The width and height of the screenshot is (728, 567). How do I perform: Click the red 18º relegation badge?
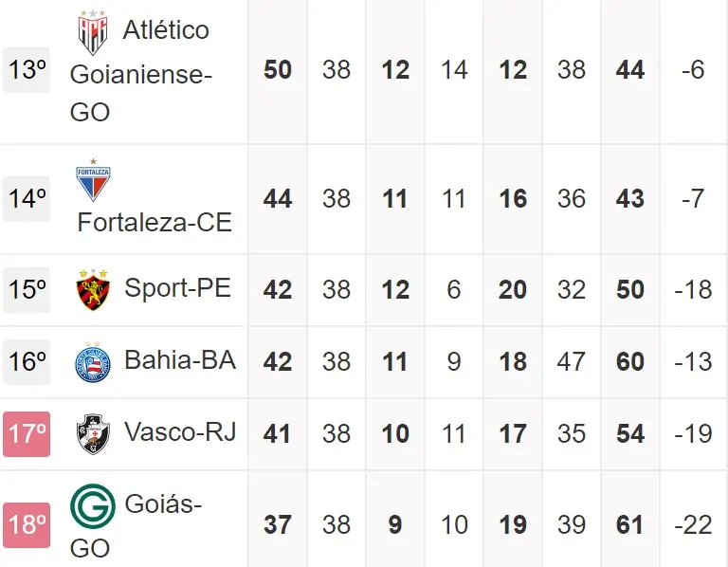pyautogui.click(x=27, y=524)
